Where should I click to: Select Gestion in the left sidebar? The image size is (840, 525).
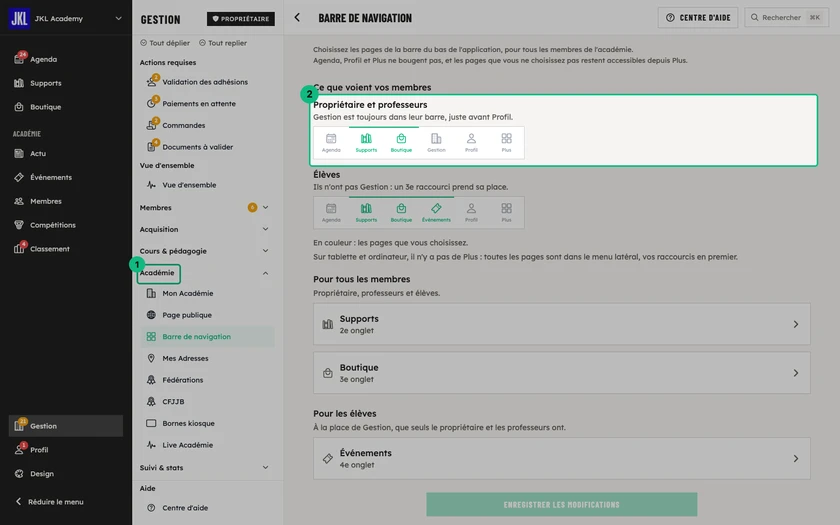click(x=65, y=426)
